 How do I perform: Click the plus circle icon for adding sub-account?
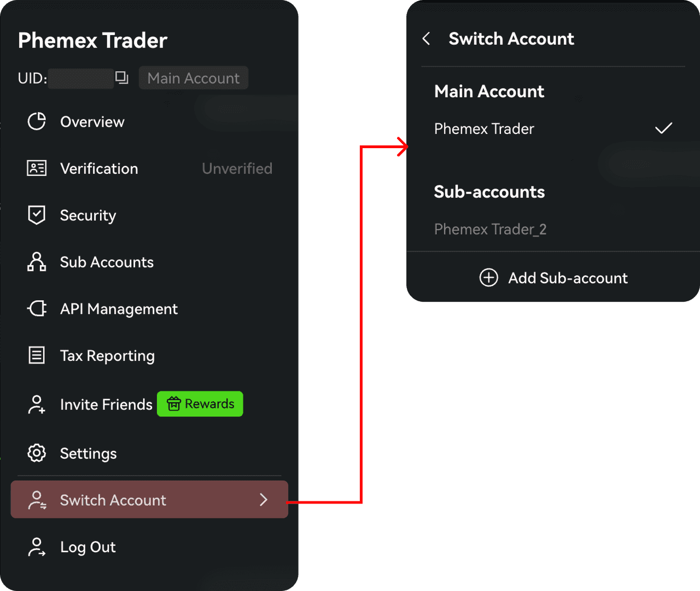tap(488, 278)
